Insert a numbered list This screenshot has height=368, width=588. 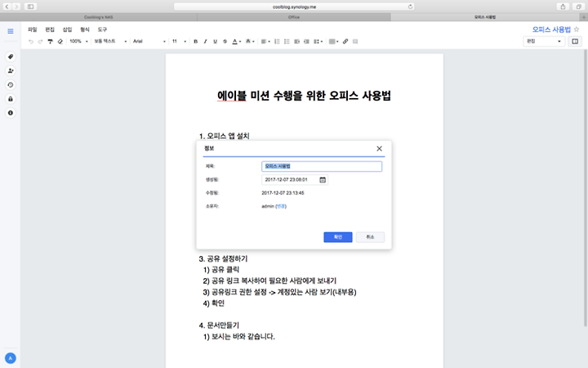point(277,42)
